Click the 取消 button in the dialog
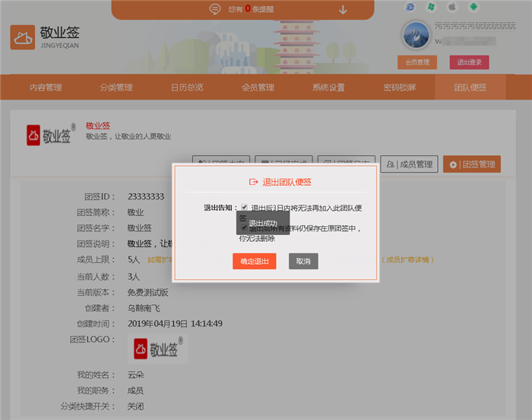The height and width of the screenshot is (420, 532). tap(303, 261)
